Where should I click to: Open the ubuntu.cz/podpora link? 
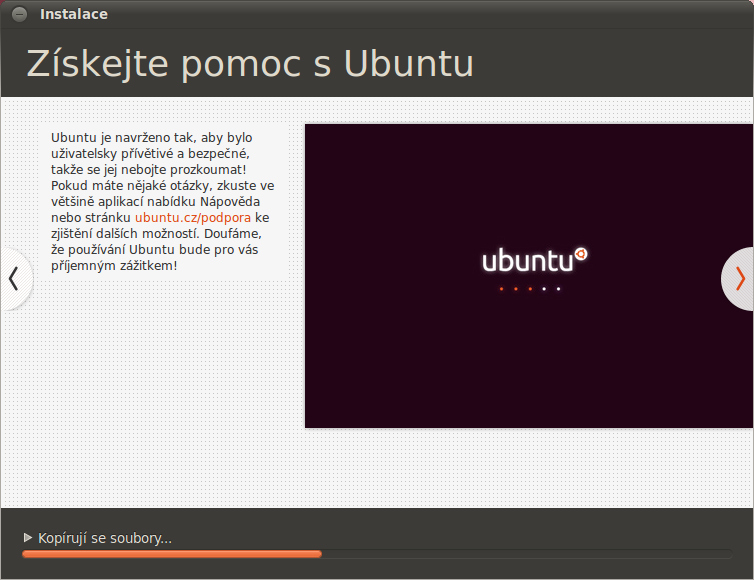click(193, 218)
